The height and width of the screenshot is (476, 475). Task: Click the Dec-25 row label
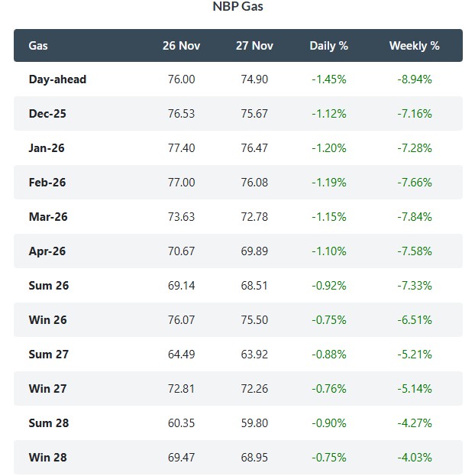[x=47, y=114]
